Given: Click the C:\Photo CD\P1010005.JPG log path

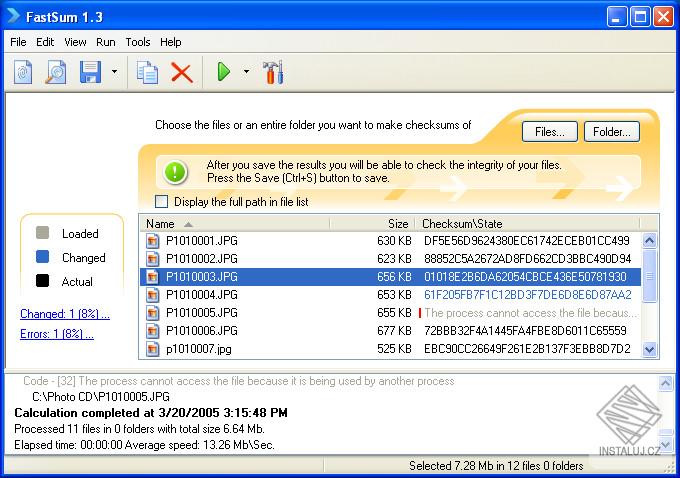Looking at the screenshot, I should [x=101, y=397].
